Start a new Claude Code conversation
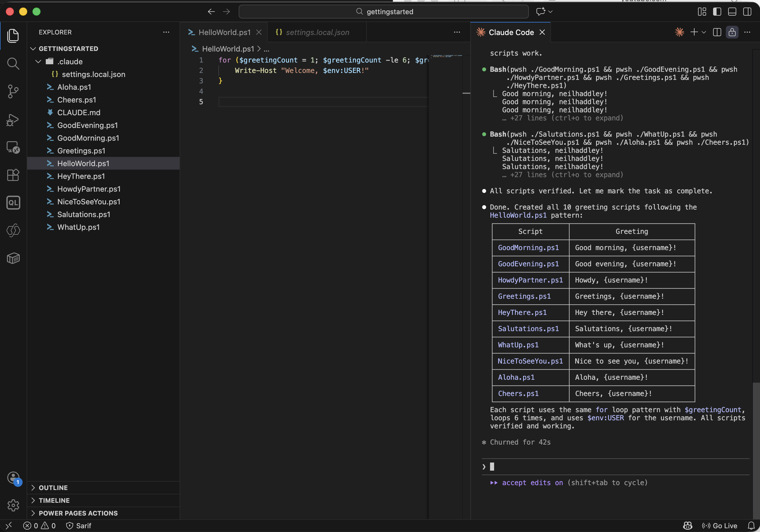This screenshot has width=760, height=532. (x=694, y=32)
